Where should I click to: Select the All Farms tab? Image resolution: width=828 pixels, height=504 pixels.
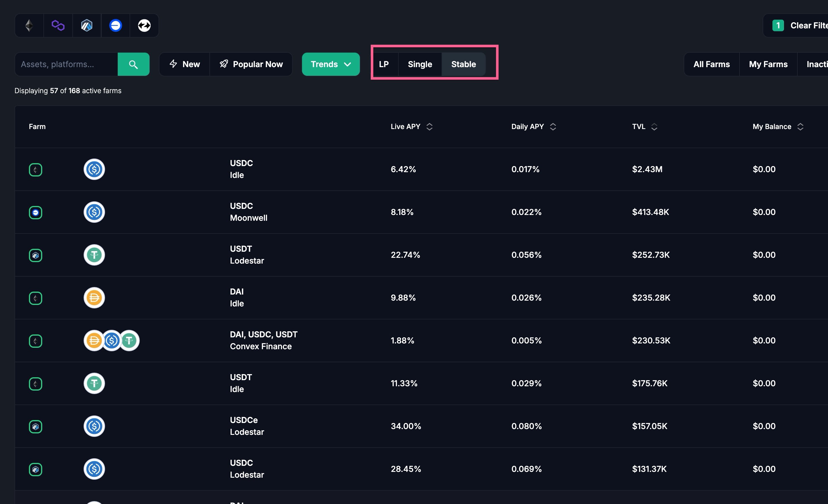coord(711,64)
